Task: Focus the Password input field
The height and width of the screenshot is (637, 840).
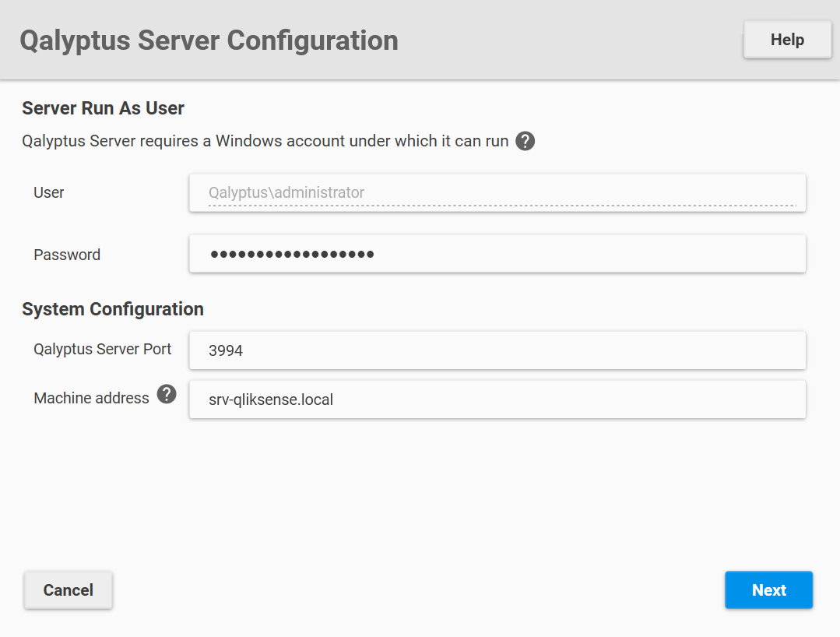Action: 497,253
